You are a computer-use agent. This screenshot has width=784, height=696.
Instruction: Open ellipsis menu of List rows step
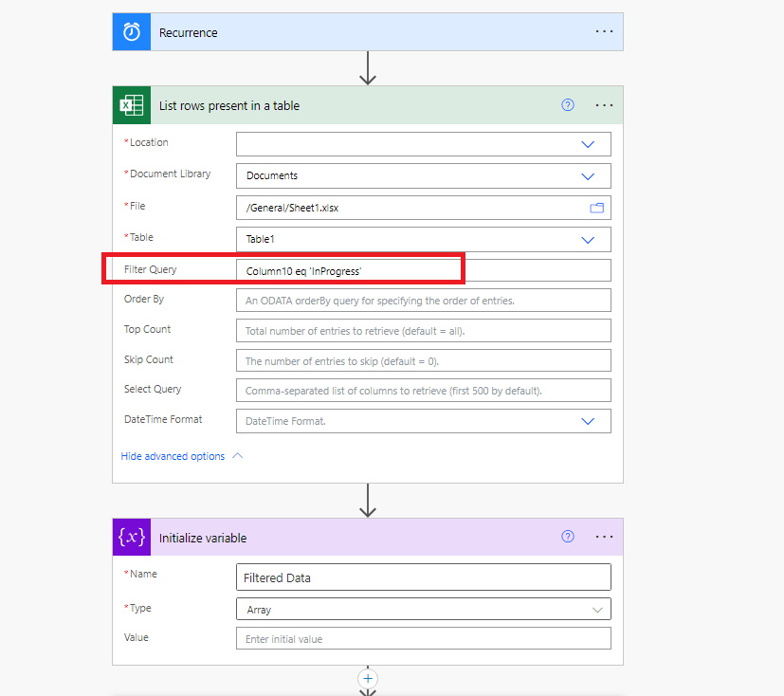(x=604, y=105)
